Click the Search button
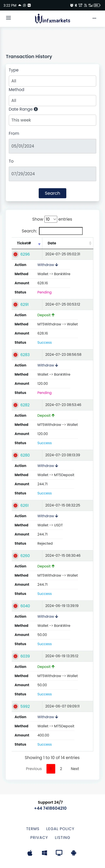The image size is (105, 868). [x=52, y=193]
